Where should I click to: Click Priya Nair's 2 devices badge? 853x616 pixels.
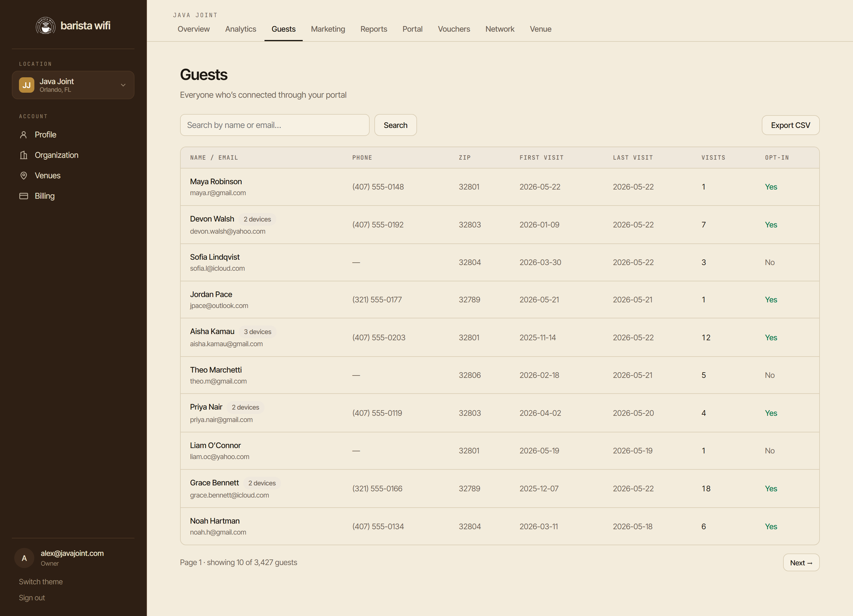pyautogui.click(x=246, y=407)
